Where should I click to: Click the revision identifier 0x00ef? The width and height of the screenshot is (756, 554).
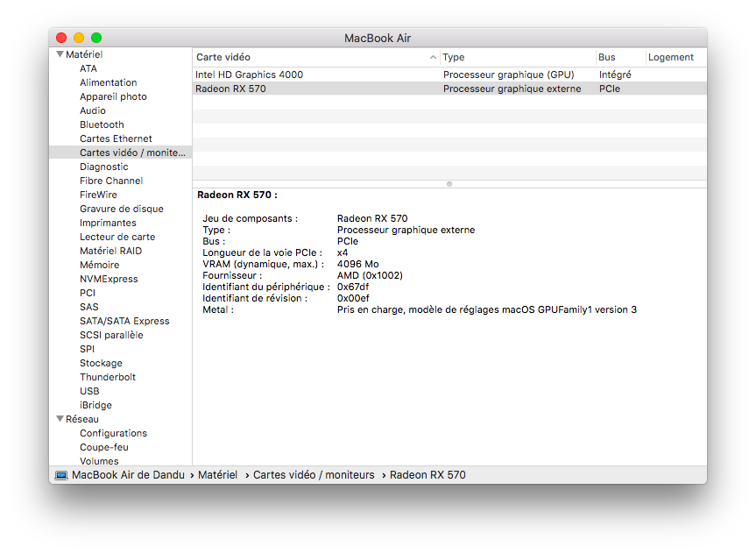(353, 298)
